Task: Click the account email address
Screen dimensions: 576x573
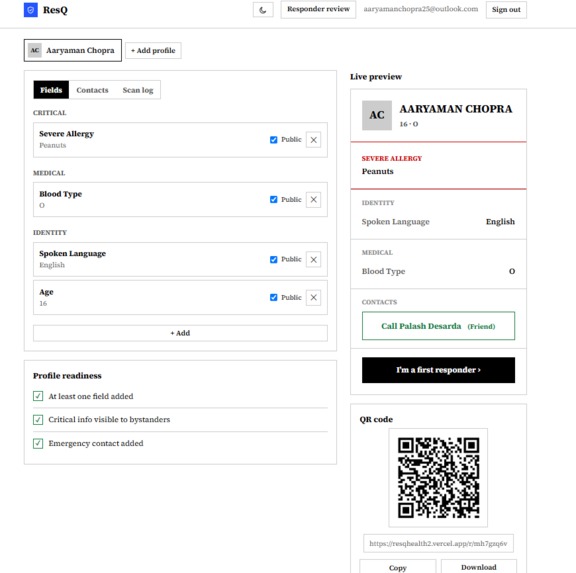Action: coord(421,9)
